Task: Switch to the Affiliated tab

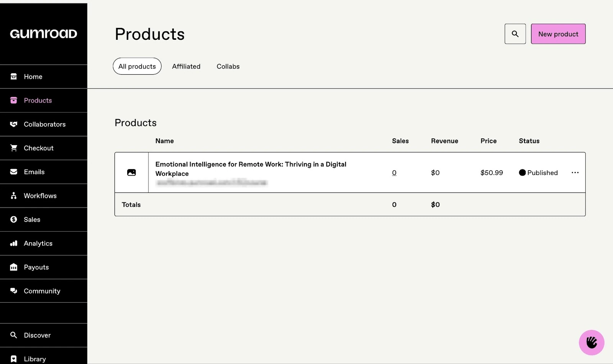Action: [186, 66]
